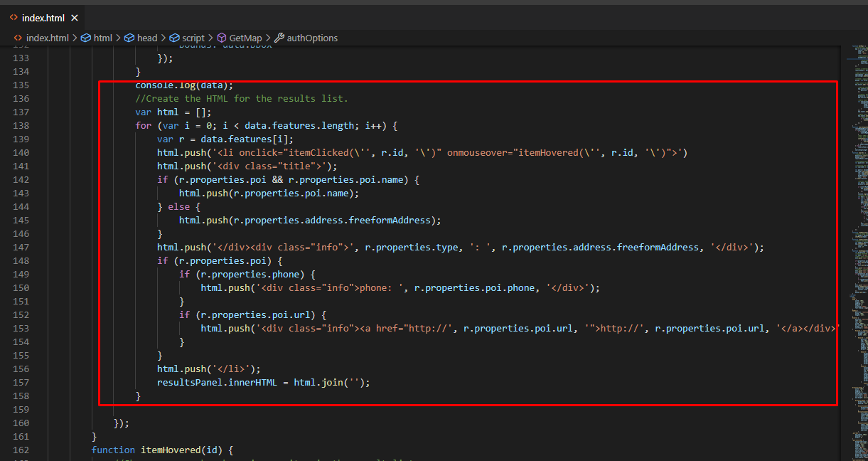Image resolution: width=868 pixels, height=461 pixels.
Task: Click the html.push('</li>'); line
Action: [x=209, y=369]
